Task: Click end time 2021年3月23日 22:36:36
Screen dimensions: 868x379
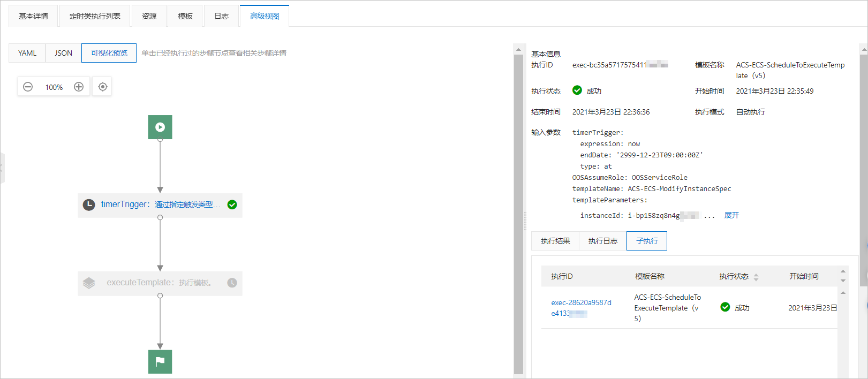Action: click(611, 112)
